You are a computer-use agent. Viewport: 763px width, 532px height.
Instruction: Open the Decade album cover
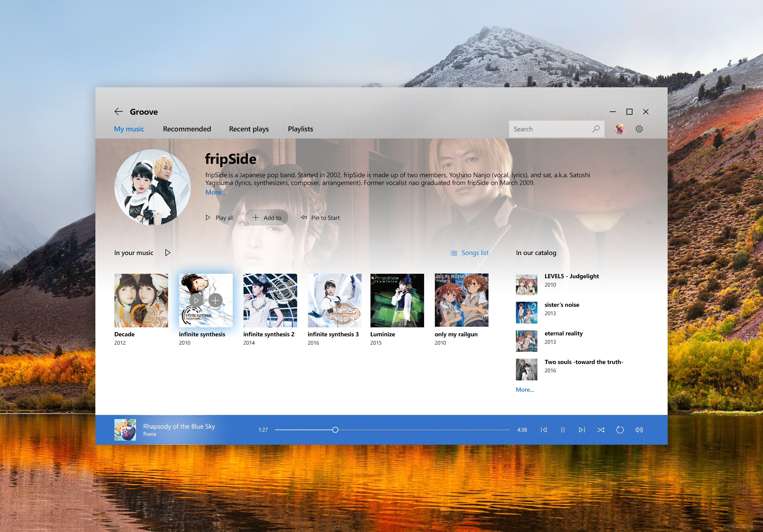click(x=141, y=300)
